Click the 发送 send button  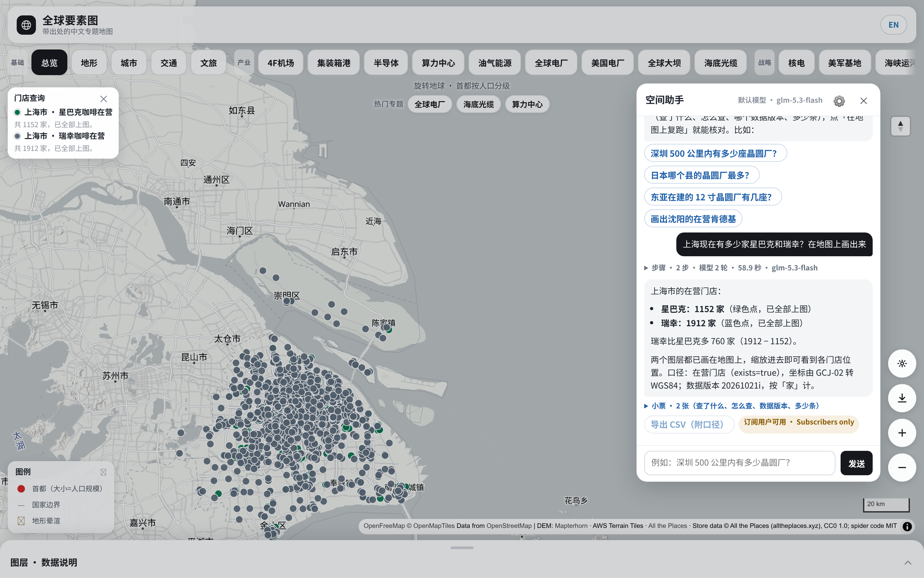(x=856, y=463)
